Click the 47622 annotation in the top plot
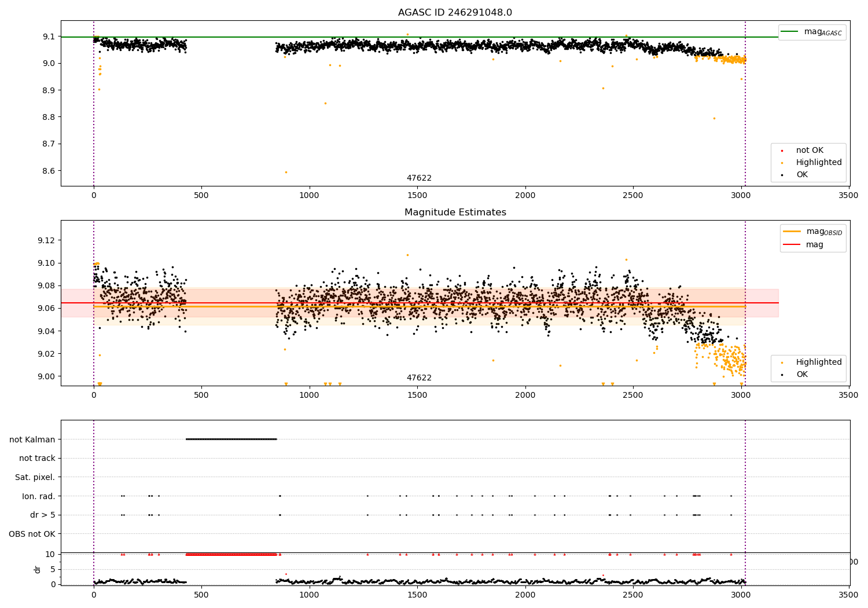 pos(419,178)
